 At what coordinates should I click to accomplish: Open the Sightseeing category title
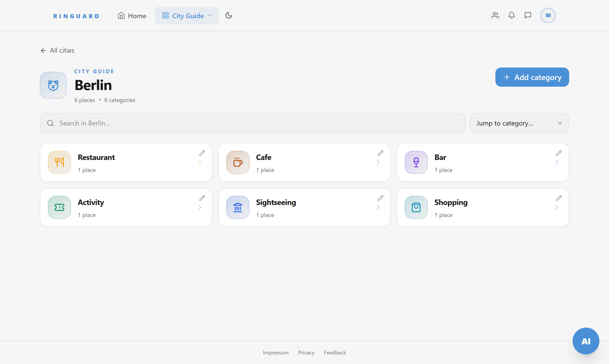tap(276, 202)
